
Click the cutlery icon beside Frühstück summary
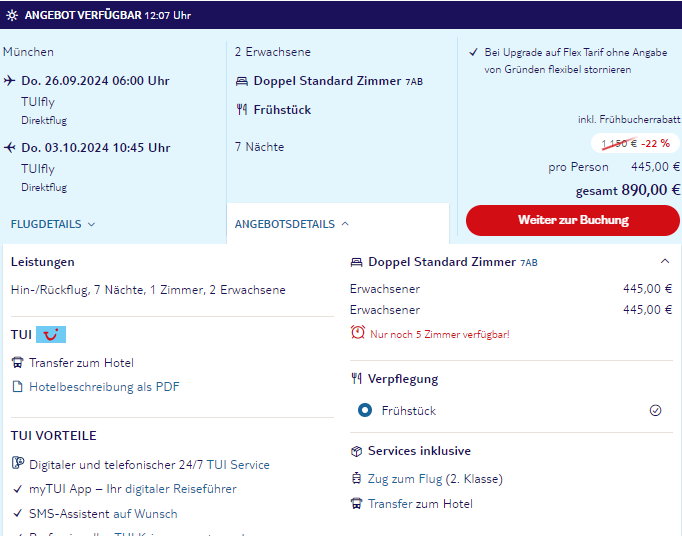241,110
